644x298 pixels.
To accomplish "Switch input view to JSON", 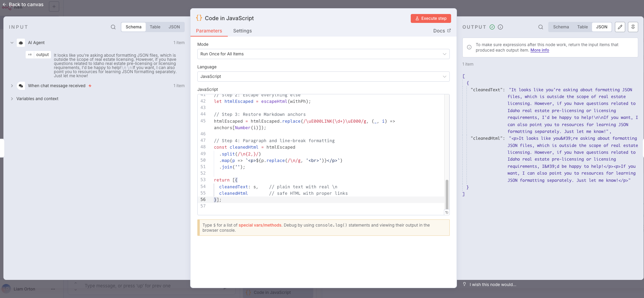I will click(174, 27).
